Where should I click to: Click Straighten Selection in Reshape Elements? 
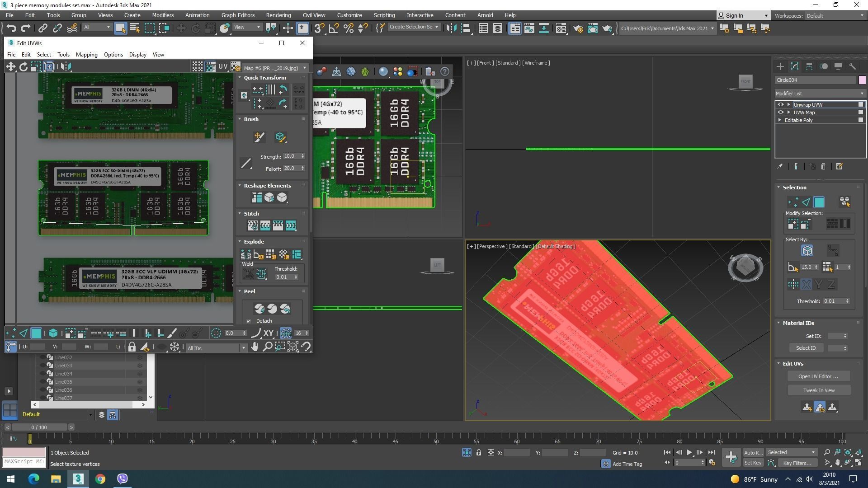click(256, 197)
